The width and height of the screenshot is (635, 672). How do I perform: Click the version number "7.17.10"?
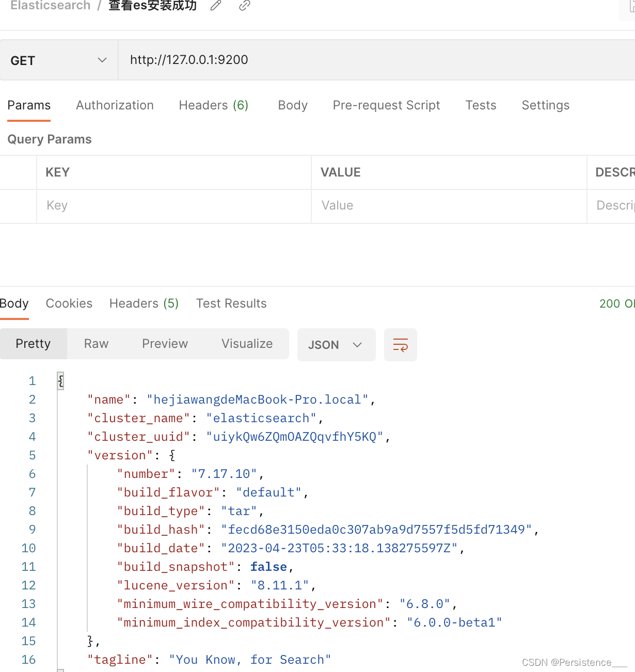(224, 474)
